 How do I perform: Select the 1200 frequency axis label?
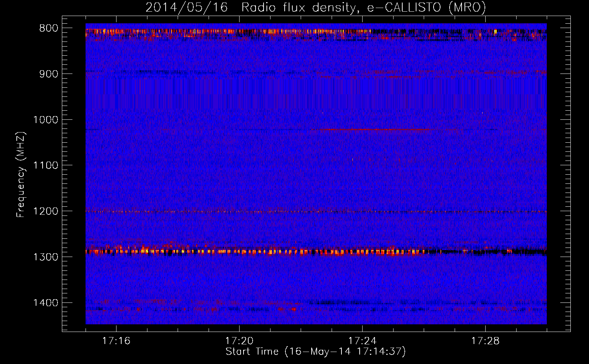[46, 211]
